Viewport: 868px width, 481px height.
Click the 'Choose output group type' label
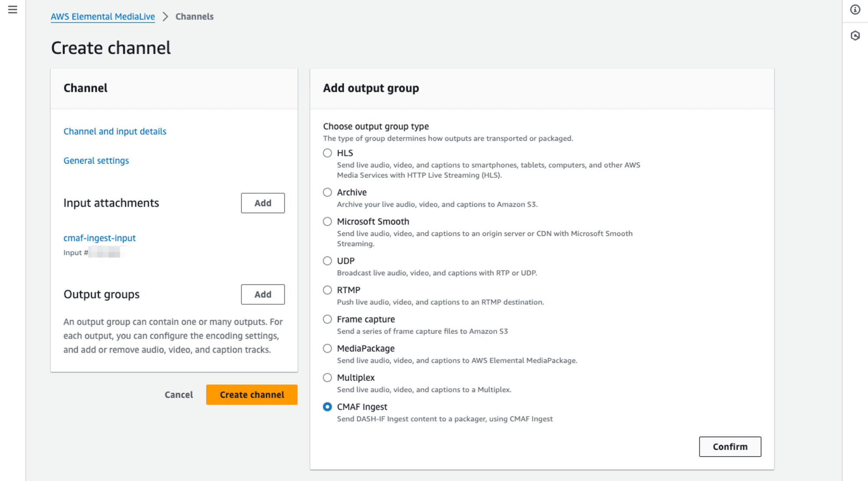coord(376,126)
